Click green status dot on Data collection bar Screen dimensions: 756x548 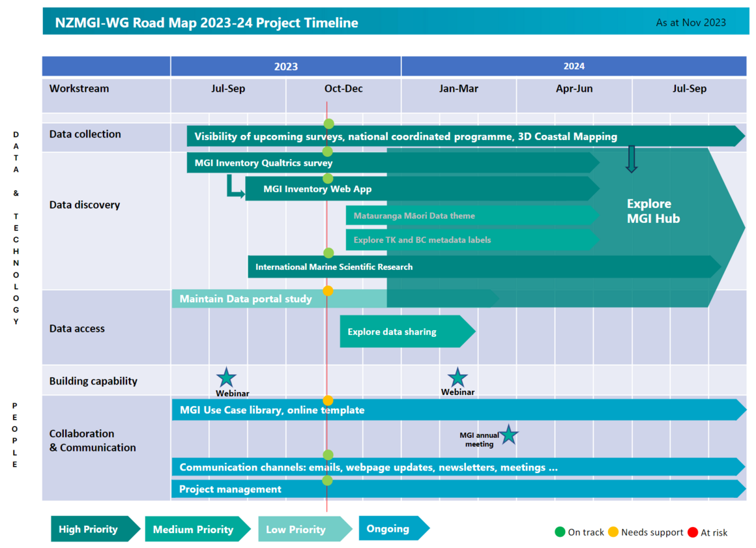tap(328, 124)
